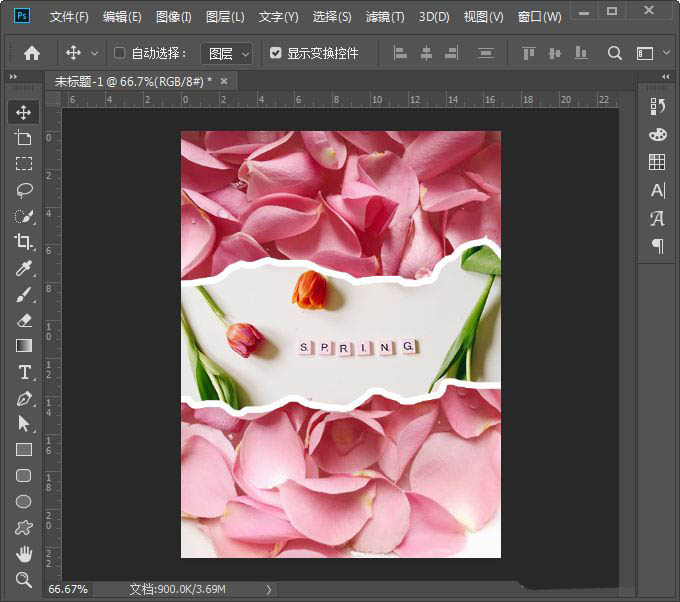Align bottom edges of layers
Image resolution: width=680 pixels, height=602 pixels.
(581, 53)
